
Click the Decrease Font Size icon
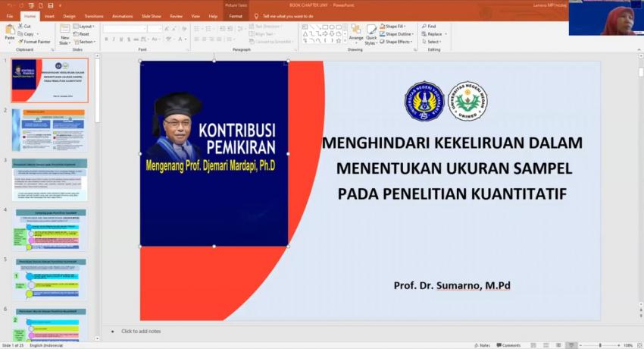[x=175, y=29]
